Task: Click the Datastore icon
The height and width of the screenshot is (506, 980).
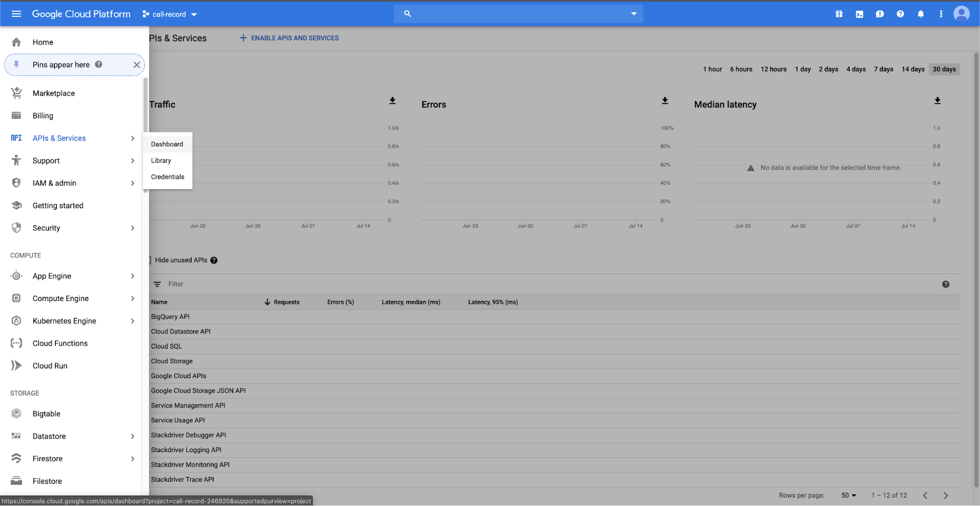Action: click(x=16, y=436)
